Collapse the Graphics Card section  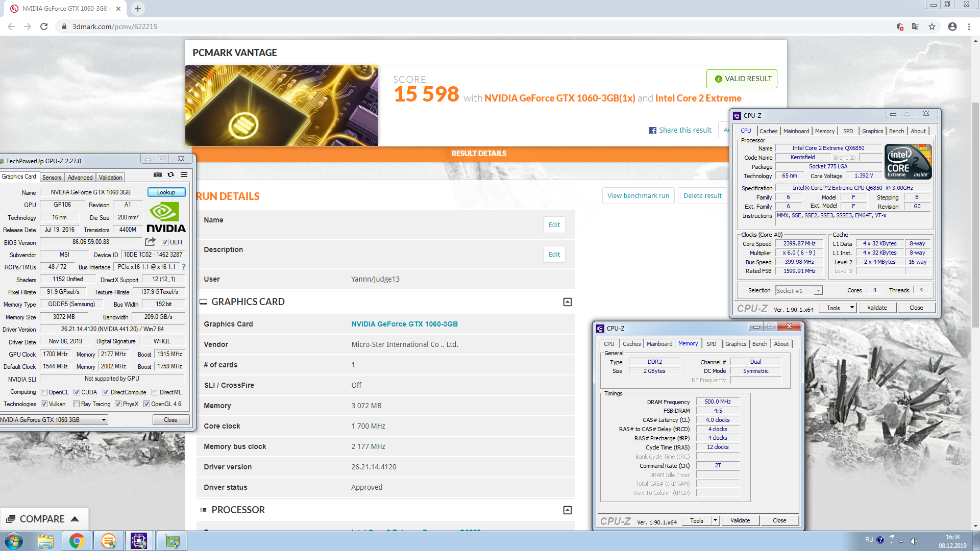click(567, 302)
